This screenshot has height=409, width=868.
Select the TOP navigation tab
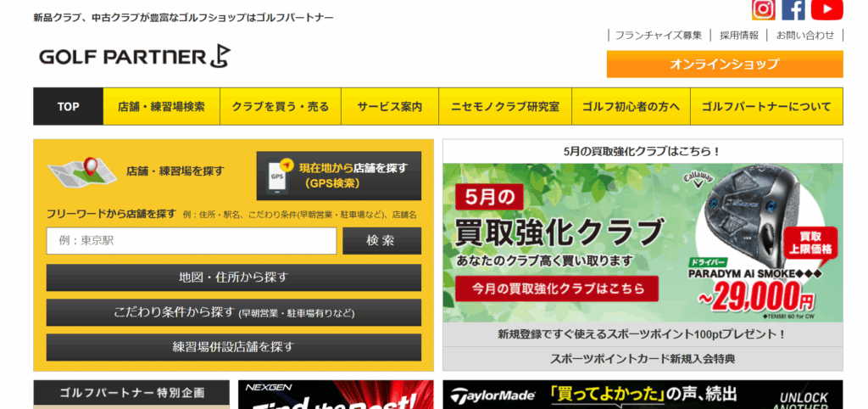(68, 106)
